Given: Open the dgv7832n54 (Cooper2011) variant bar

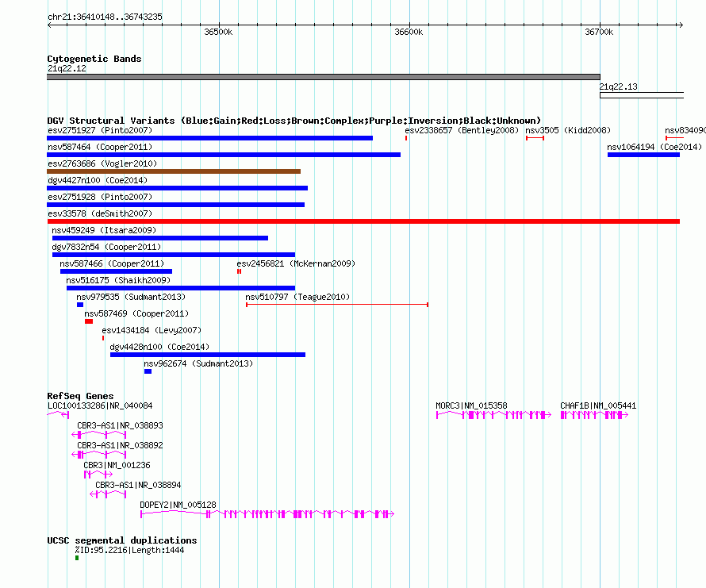Looking at the screenshot, I should point(174,255).
